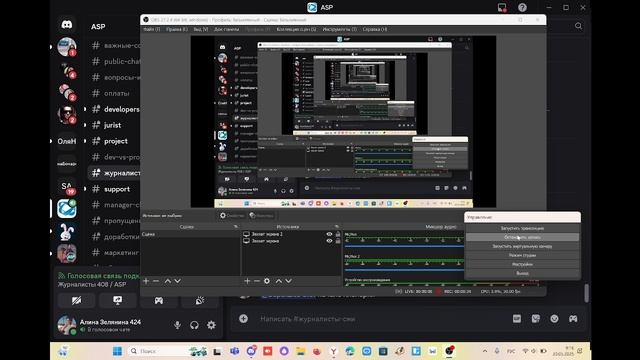This screenshot has width=640, height=360.
Task: Remove the selected scene in OBS
Action: (156, 281)
